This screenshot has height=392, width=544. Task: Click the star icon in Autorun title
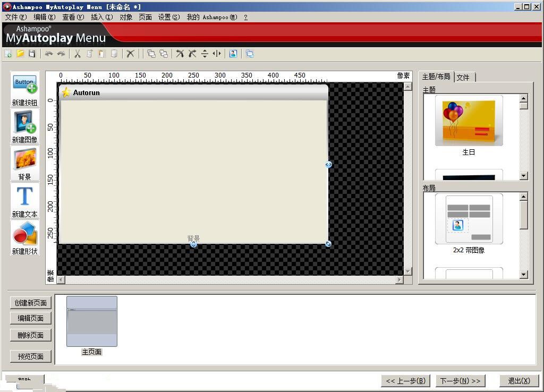(66, 92)
